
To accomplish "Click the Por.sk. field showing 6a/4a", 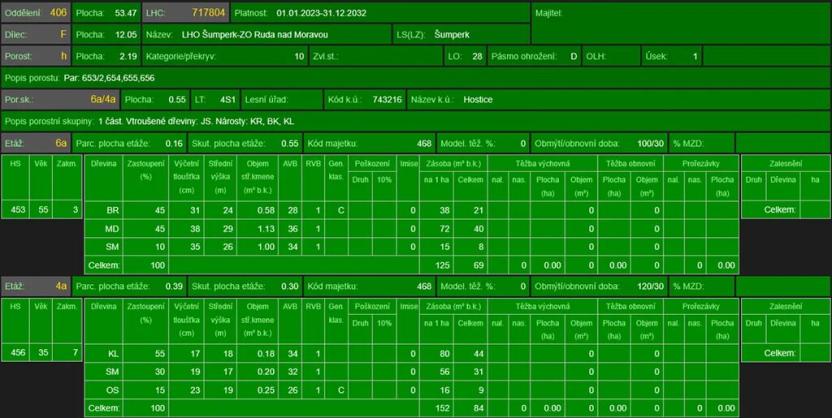I will [x=103, y=100].
